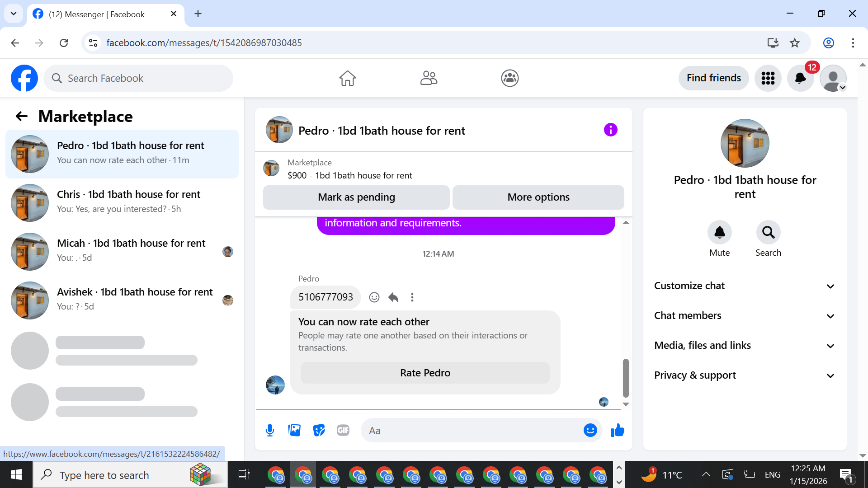Open notifications bell with 12 badge

click(x=800, y=78)
